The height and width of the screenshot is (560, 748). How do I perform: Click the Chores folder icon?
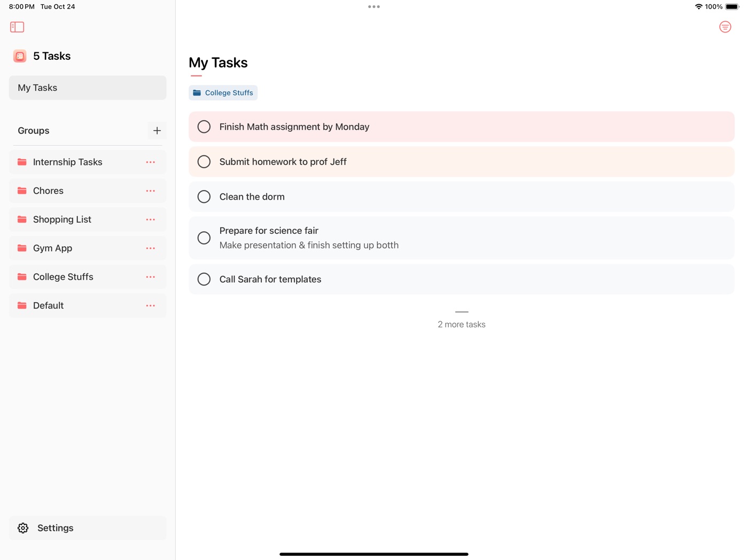[22, 191]
